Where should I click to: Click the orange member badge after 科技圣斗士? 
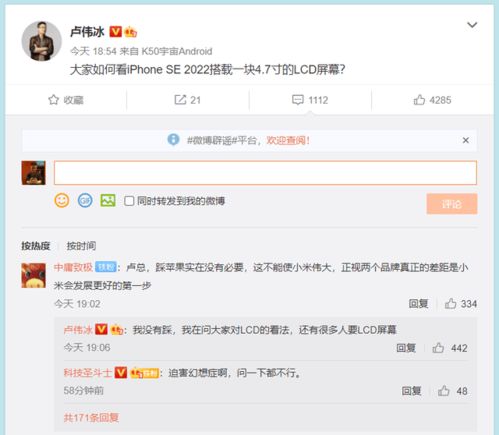coord(144,373)
